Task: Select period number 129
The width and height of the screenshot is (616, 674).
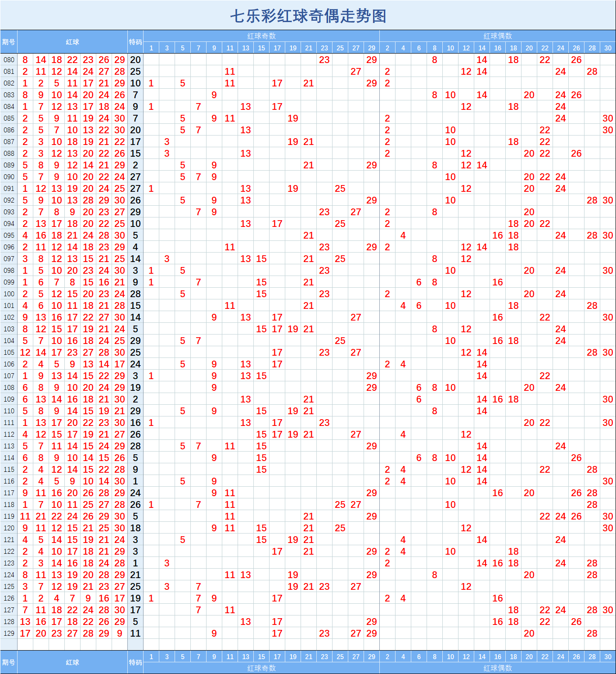Action: [x=9, y=633]
